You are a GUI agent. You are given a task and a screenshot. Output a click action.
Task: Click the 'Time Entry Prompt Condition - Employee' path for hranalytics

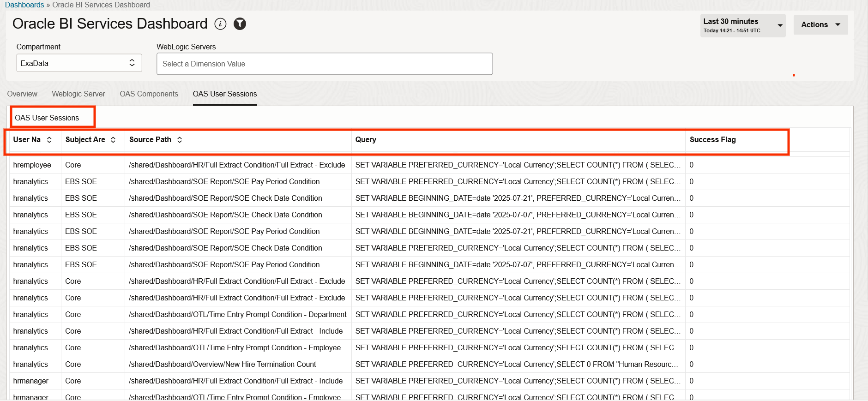(235, 348)
